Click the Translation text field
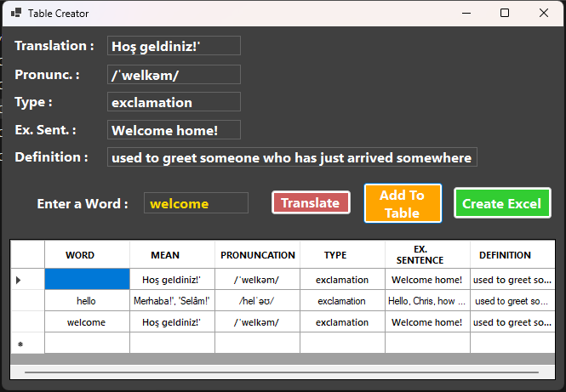566x392 pixels. 174,46
